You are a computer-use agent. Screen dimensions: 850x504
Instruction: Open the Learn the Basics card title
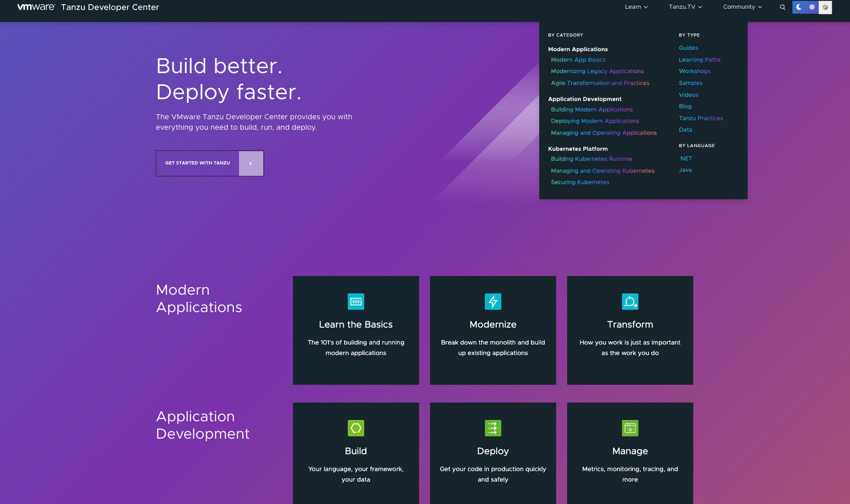coord(356,324)
